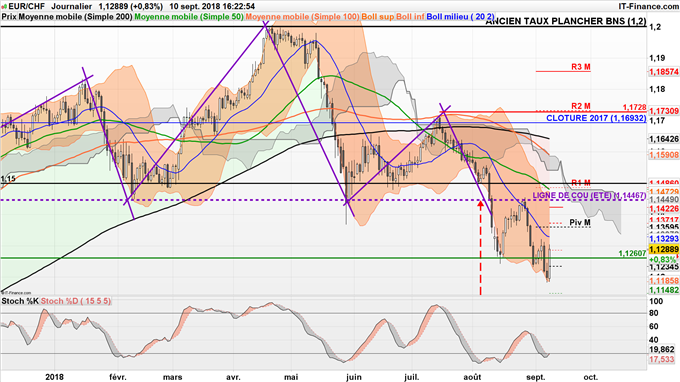
Task: Click the yellow 1,12889 current price tag
Action: [x=664, y=249]
